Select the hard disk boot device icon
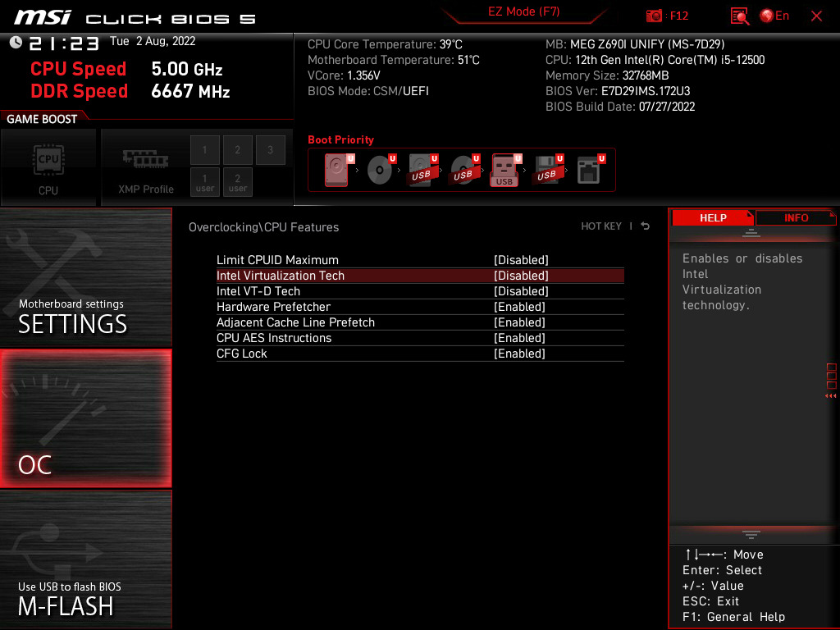Image resolution: width=840 pixels, height=630 pixels. pos(339,170)
